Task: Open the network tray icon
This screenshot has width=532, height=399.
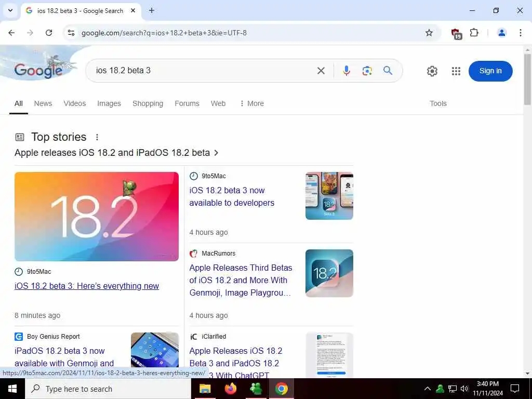Action: tap(453, 389)
